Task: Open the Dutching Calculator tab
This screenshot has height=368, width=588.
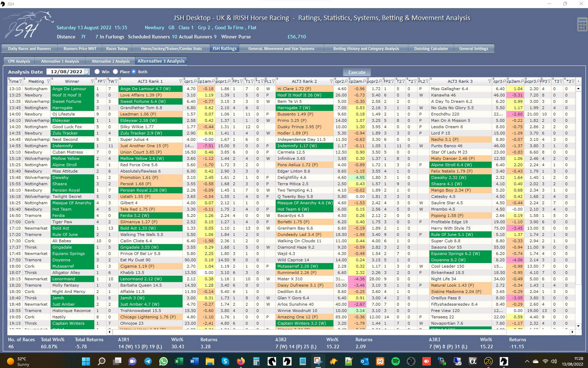Action: point(431,49)
